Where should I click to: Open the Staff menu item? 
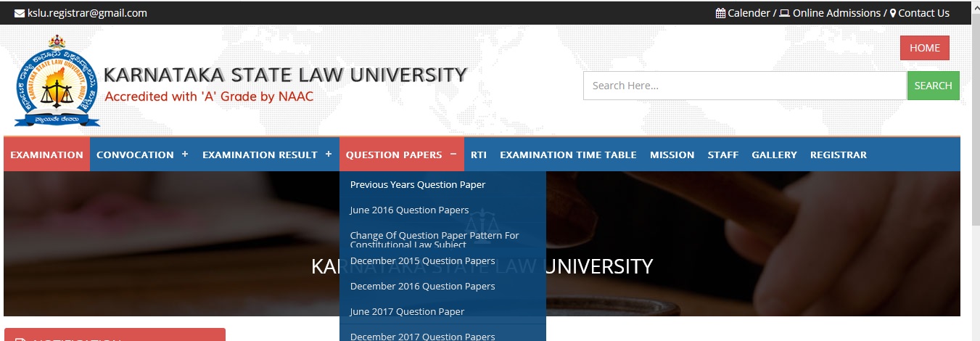click(x=723, y=155)
